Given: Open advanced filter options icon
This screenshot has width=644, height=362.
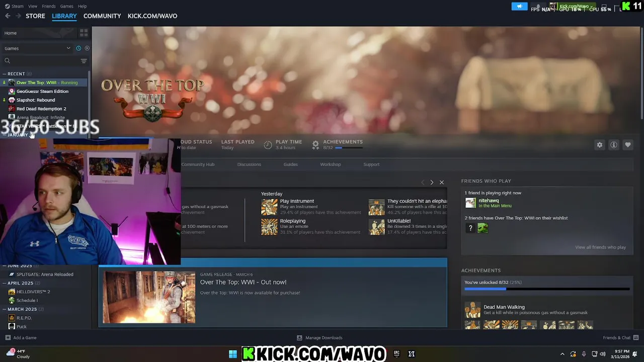Looking at the screenshot, I should [84, 61].
